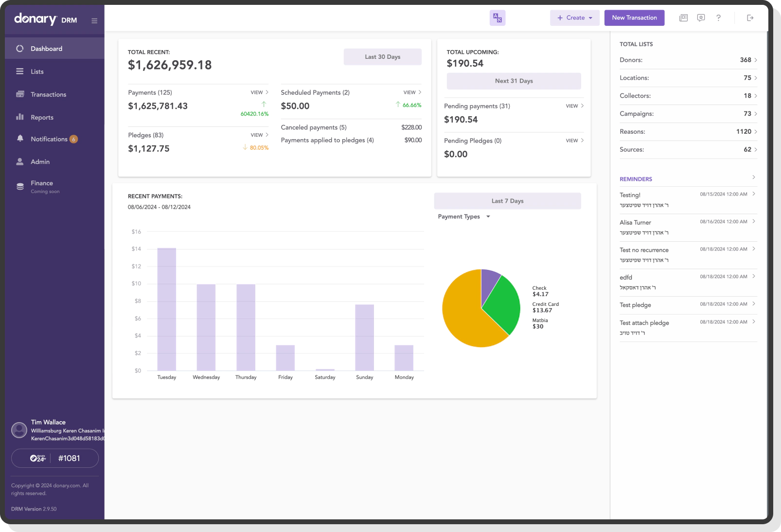Image resolution: width=781 pixels, height=532 pixels.
Task: Log out using the exit icon
Action: click(x=750, y=18)
